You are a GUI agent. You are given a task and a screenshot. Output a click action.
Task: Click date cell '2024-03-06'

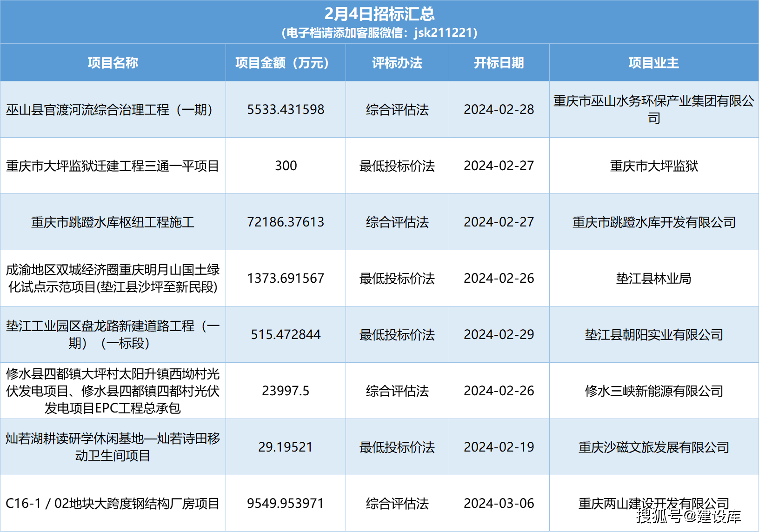pyautogui.click(x=499, y=504)
